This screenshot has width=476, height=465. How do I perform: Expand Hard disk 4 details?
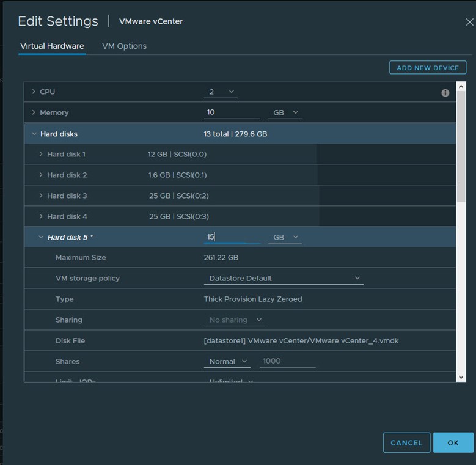(41, 216)
